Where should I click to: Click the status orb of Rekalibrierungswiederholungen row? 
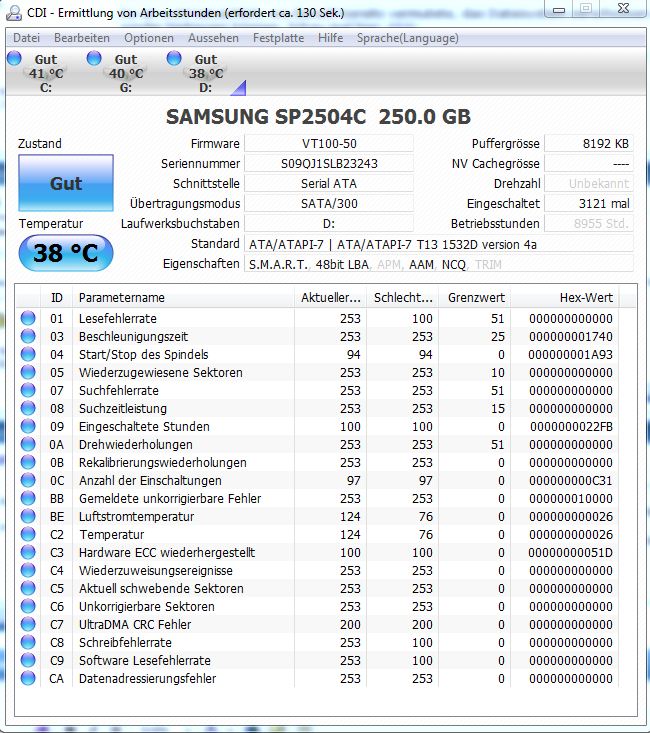[x=28, y=462]
